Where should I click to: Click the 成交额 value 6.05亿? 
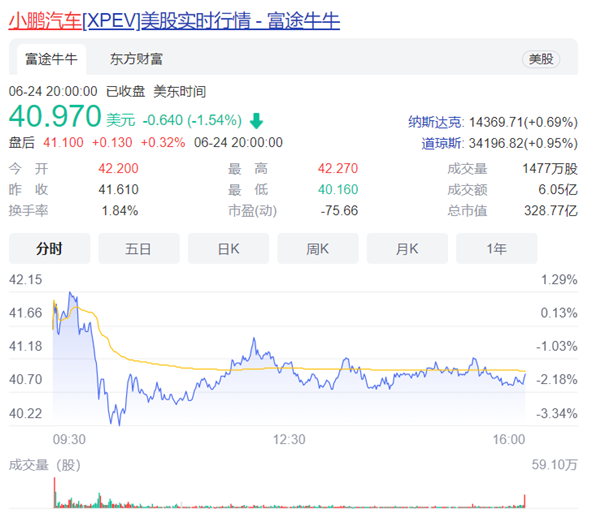point(558,189)
